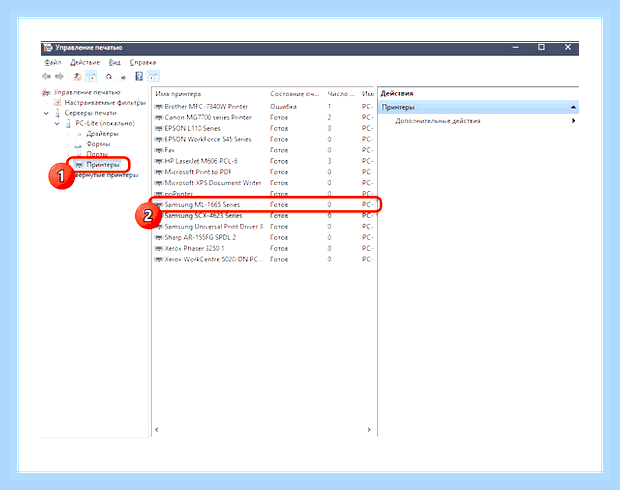The image size is (620, 490).
Task: Click the Управление печатью root tree icon
Action: (46, 93)
